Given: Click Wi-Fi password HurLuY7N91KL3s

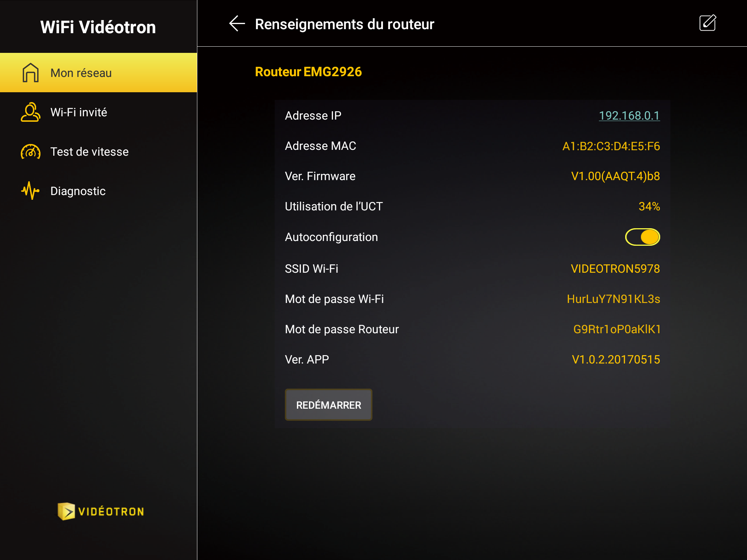Looking at the screenshot, I should pos(614,299).
